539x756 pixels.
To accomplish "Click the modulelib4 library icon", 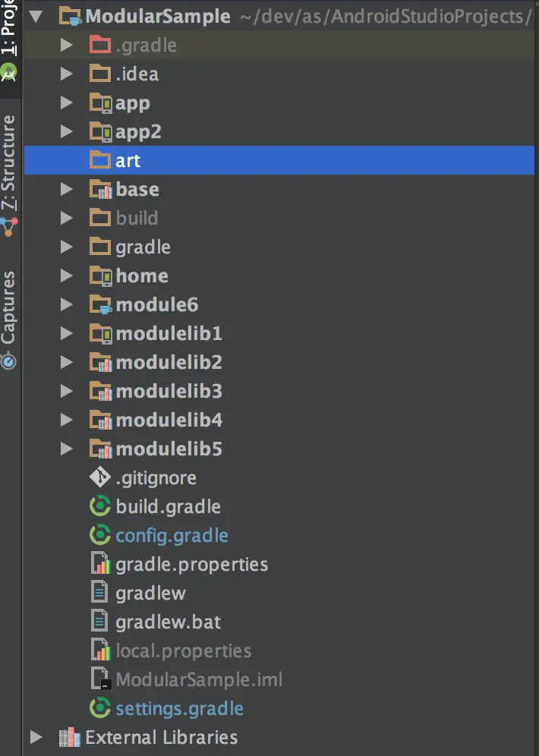I will pyautogui.click(x=101, y=420).
